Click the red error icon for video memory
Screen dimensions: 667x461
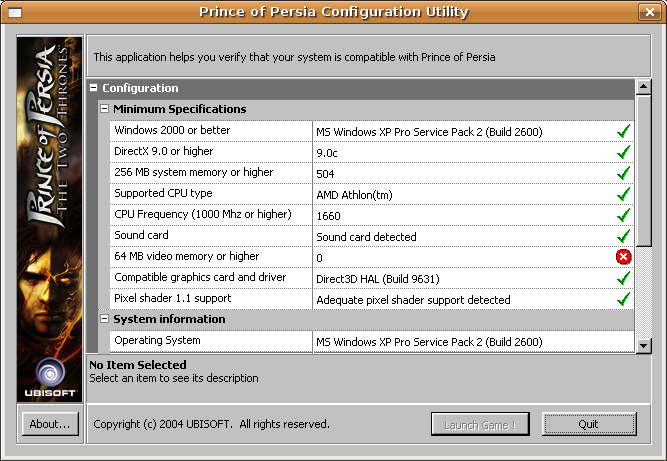click(624, 257)
